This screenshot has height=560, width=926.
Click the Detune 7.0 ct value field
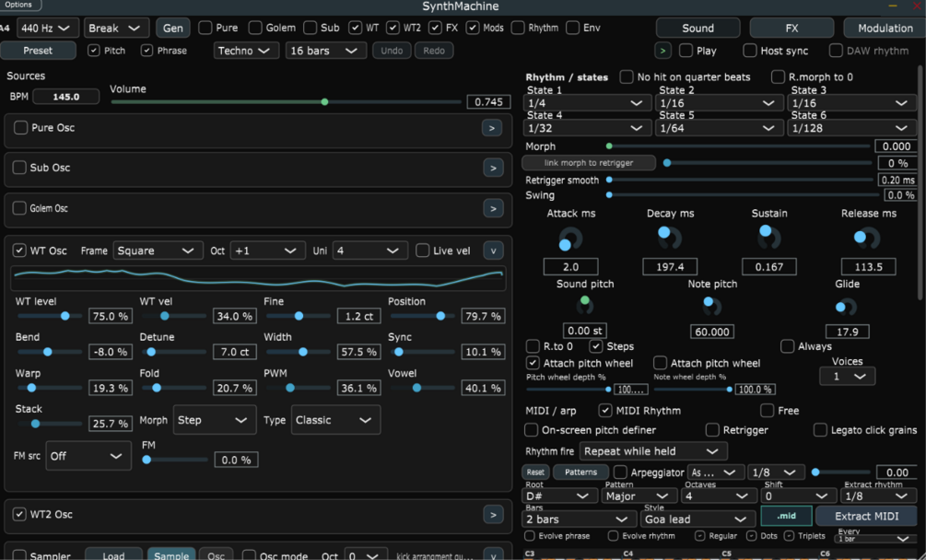click(x=235, y=352)
